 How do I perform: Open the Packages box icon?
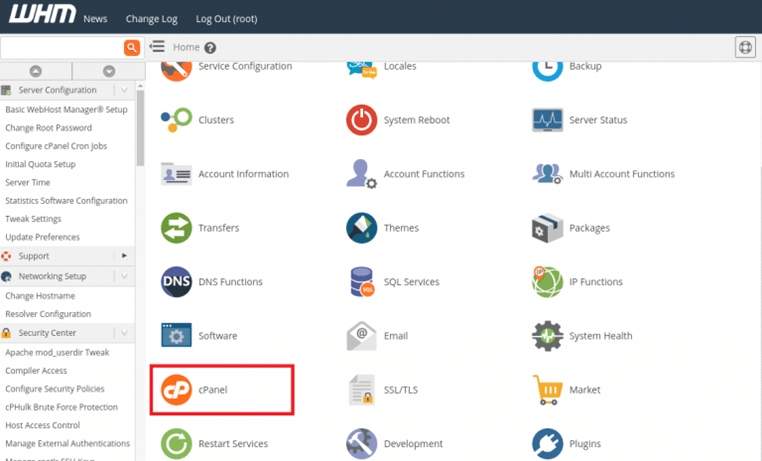(548, 228)
